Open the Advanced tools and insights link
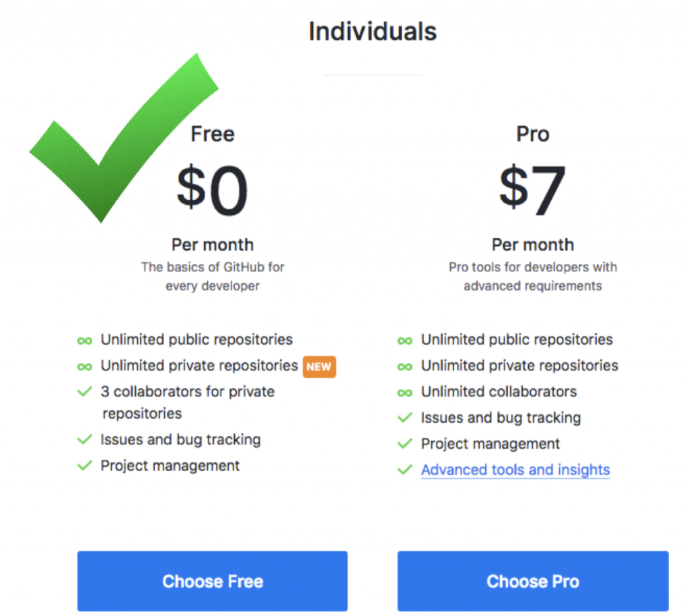Screen dimensions: 689x616 (515, 470)
